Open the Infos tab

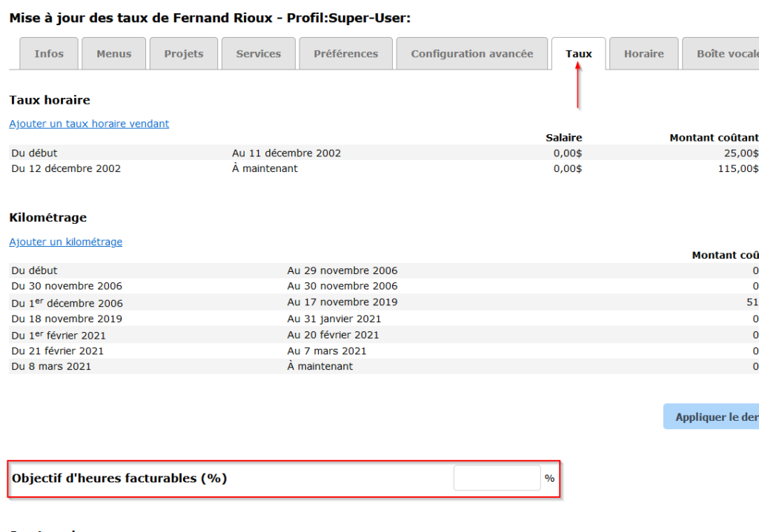click(x=49, y=54)
